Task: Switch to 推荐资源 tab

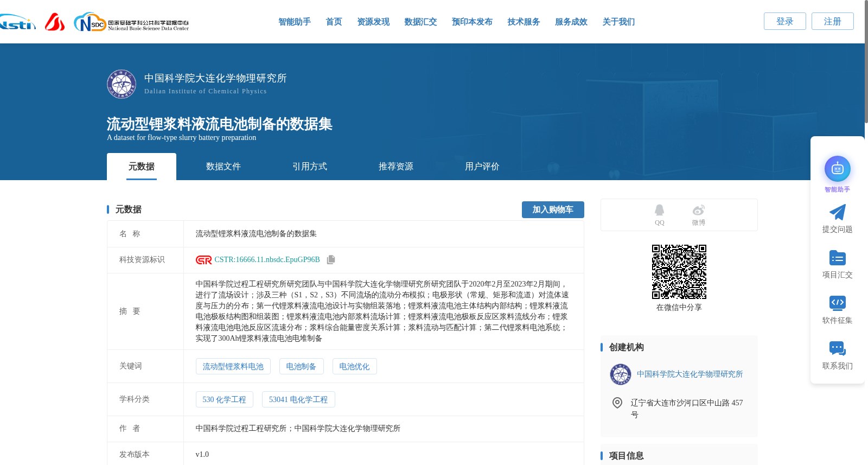Action: click(x=396, y=167)
